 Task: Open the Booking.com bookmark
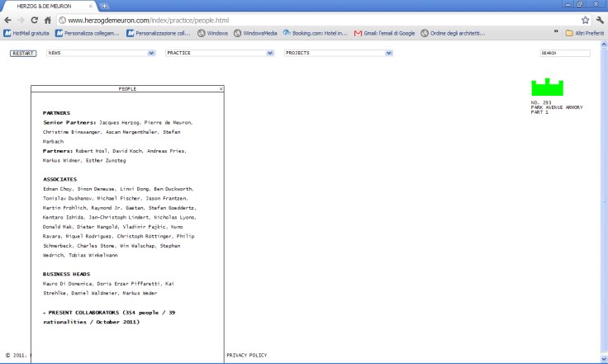point(312,33)
